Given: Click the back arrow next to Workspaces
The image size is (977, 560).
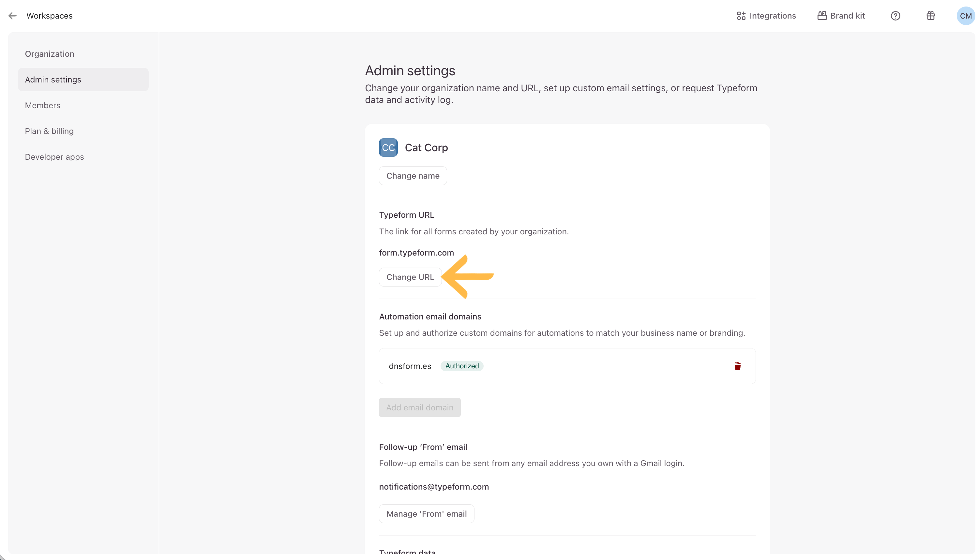Looking at the screenshot, I should [12, 16].
